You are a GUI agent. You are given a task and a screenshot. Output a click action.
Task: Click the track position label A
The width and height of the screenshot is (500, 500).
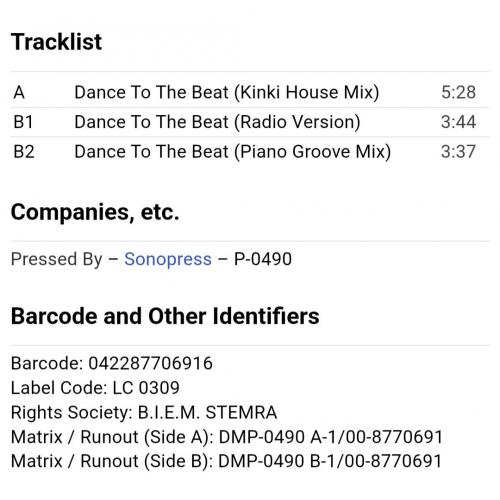pos(19,92)
